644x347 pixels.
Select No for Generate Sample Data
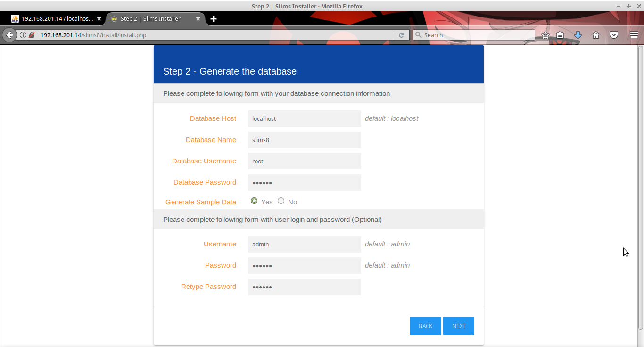(x=281, y=201)
